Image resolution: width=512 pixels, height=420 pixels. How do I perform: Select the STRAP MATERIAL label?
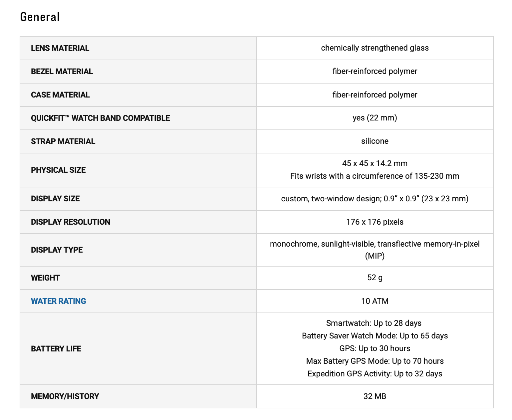click(x=63, y=141)
